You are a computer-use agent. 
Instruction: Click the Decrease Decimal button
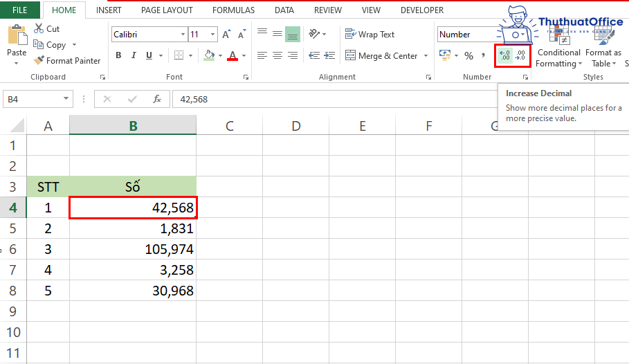point(520,55)
